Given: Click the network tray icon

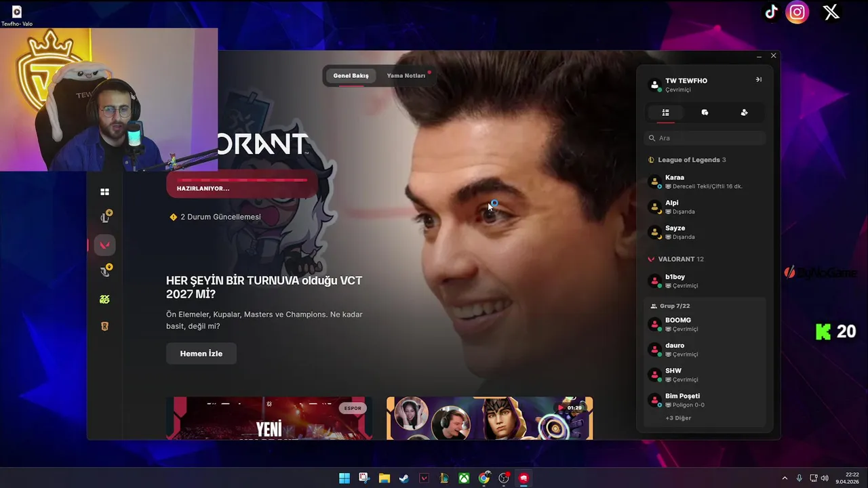Looking at the screenshot, I should [x=814, y=478].
